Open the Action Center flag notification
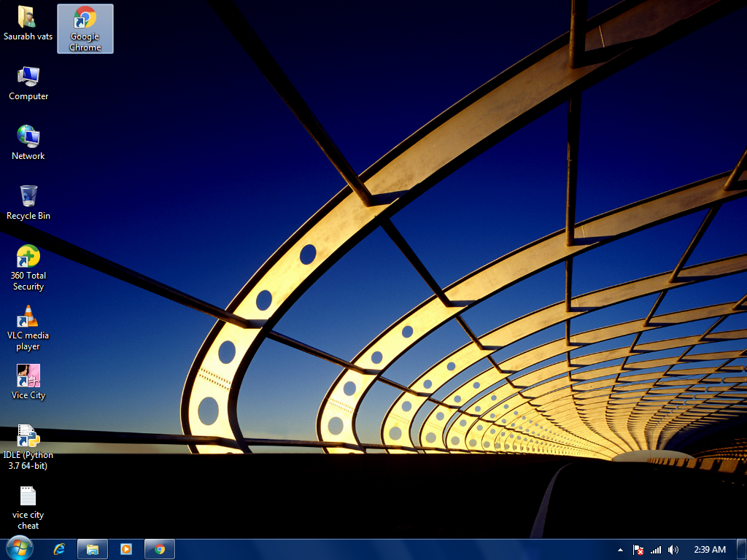This screenshot has width=747, height=560. click(x=638, y=549)
